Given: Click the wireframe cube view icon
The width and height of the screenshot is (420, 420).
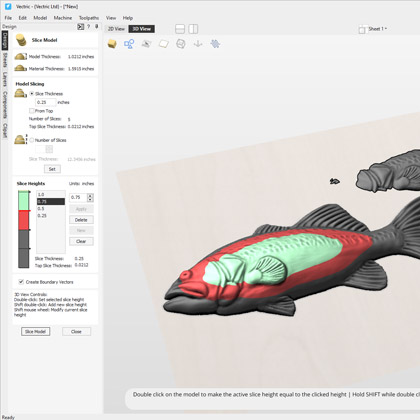Looking at the screenshot, I should pos(181,44).
